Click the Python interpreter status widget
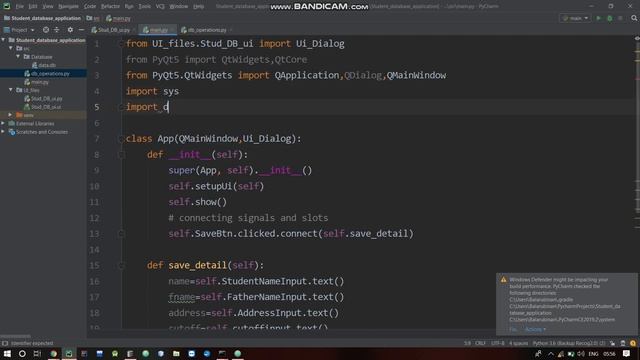 pos(569,343)
